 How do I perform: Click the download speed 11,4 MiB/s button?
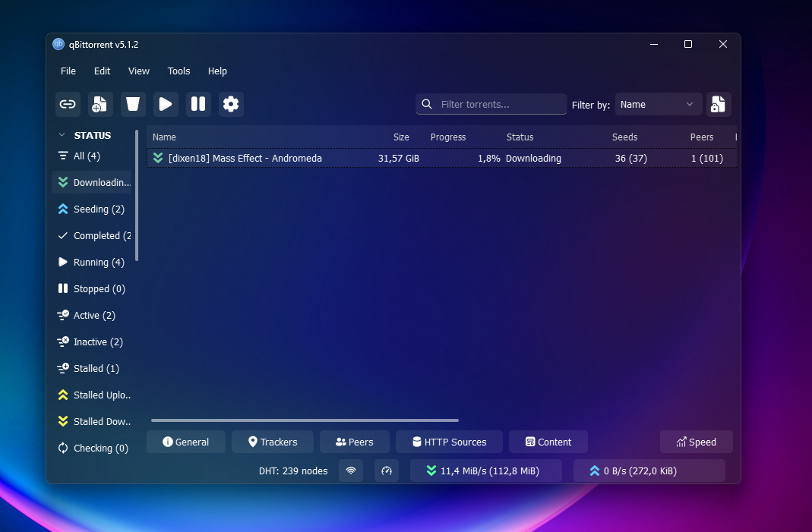(485, 471)
